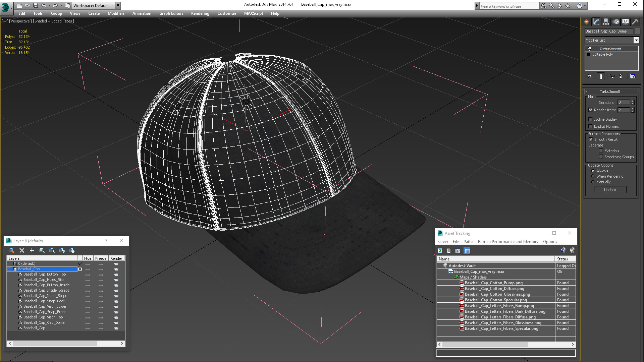644x362 pixels.
Task: Click the Freeze column header
Action: click(101, 258)
